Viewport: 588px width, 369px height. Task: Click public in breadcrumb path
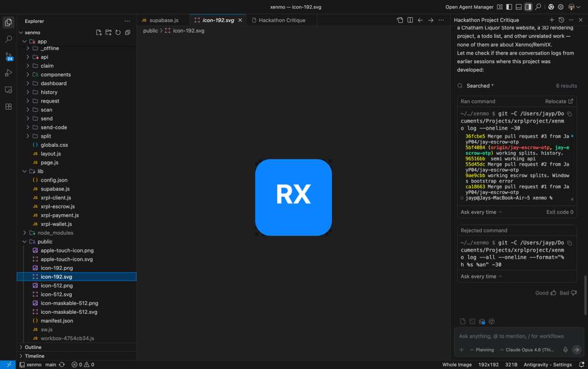(x=150, y=31)
